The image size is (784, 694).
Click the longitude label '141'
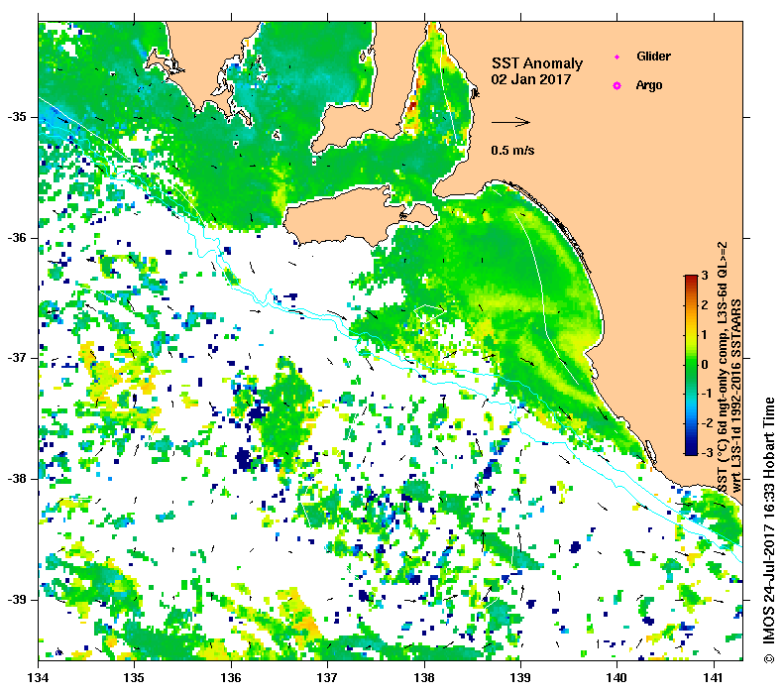click(713, 678)
